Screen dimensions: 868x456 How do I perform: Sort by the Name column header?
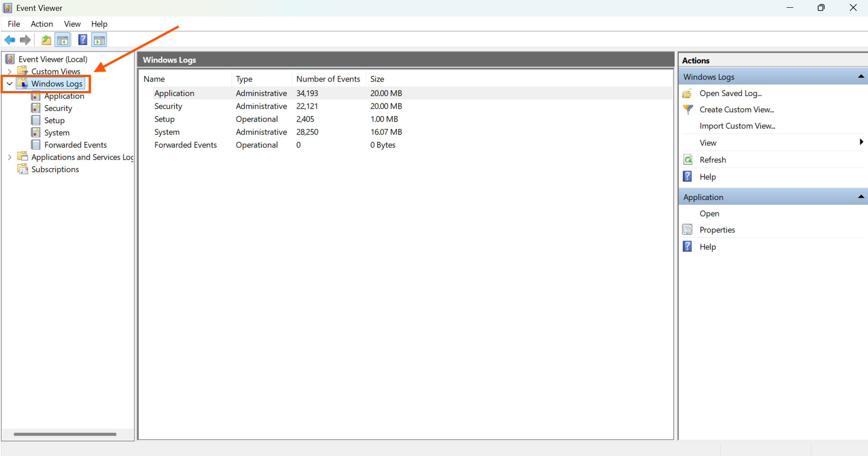(x=186, y=79)
